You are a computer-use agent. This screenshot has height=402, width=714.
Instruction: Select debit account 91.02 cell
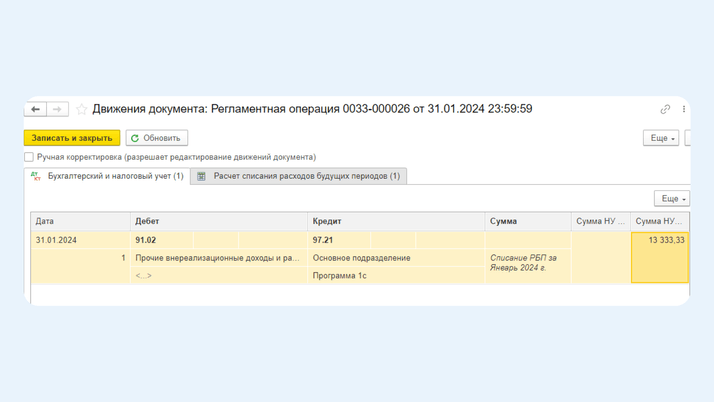pyautogui.click(x=162, y=240)
